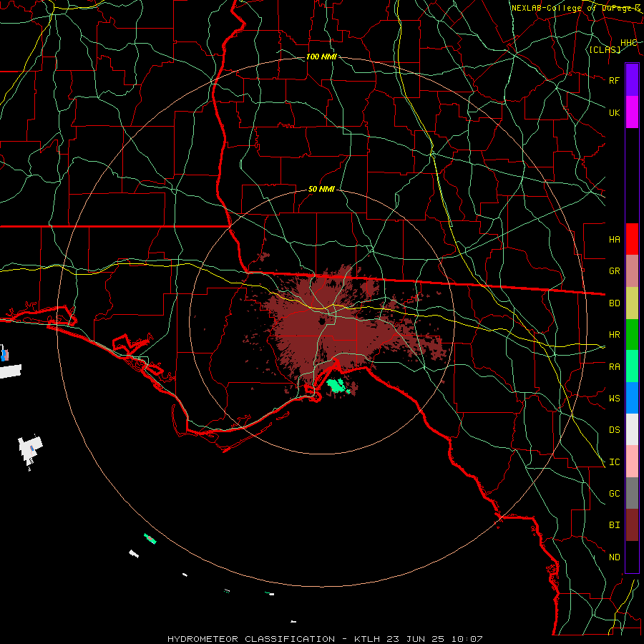Click the 100 NMI range ring label
The width and height of the screenshot is (644, 644).
point(321,57)
